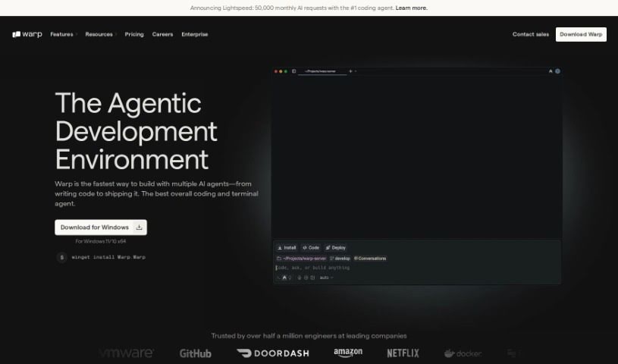Click the Install chip in the terminal prompt

287,248
